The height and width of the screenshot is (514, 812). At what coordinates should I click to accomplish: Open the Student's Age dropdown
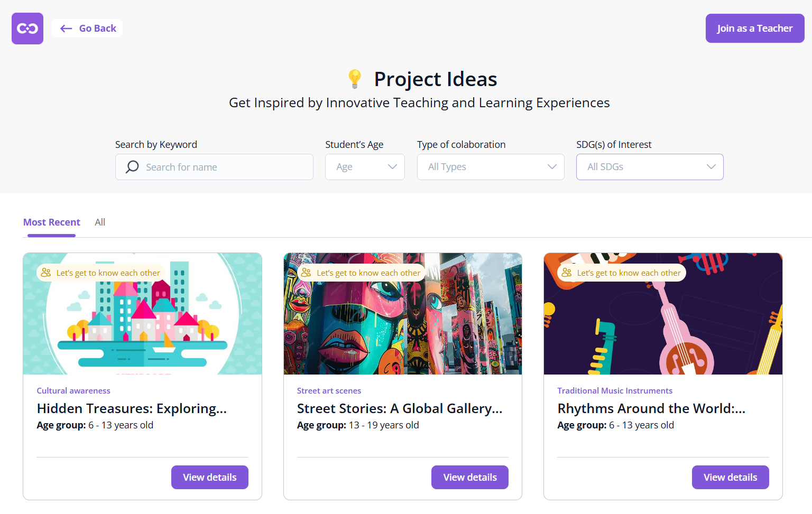pyautogui.click(x=365, y=167)
